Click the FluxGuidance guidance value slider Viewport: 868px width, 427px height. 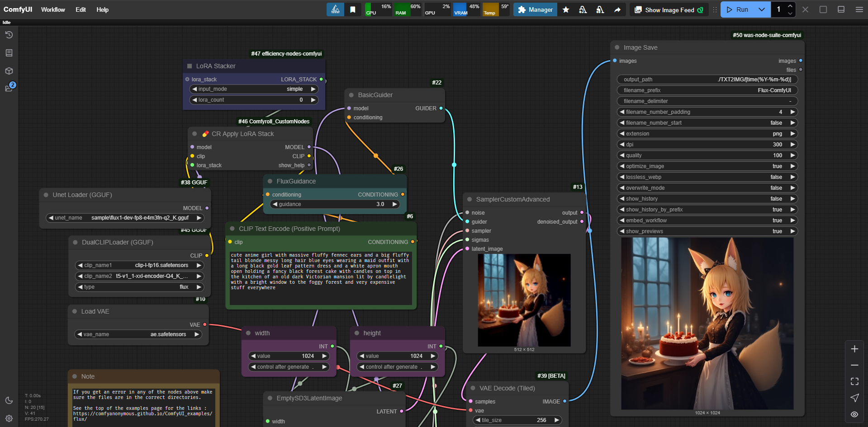(x=335, y=204)
